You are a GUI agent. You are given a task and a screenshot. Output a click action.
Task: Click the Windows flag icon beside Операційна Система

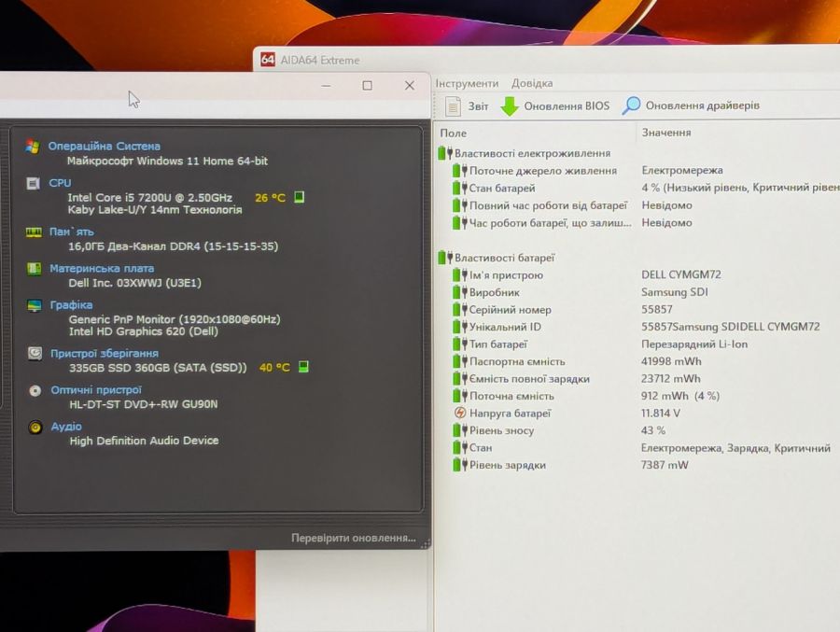coord(32,147)
